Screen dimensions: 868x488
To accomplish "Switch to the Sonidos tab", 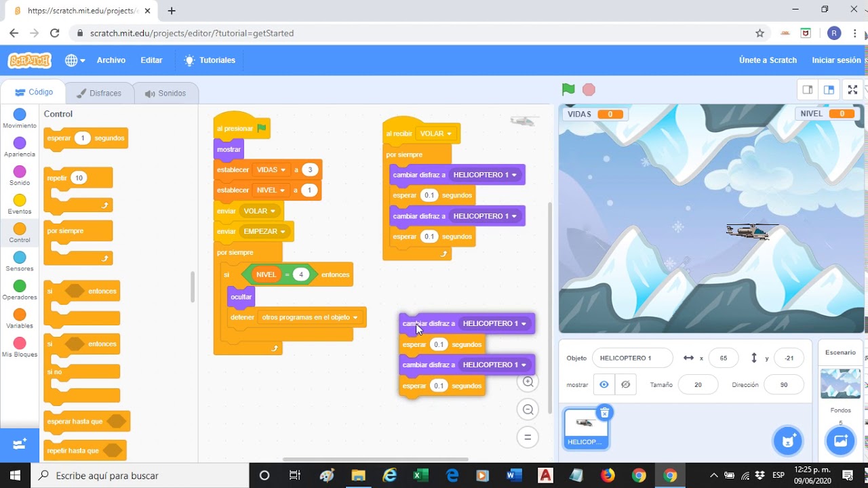I will point(165,94).
